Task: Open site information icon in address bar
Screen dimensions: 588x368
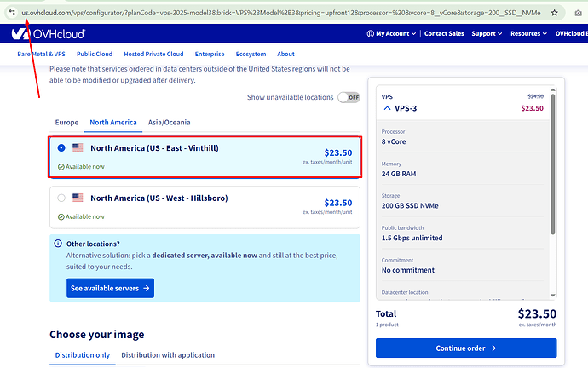Action: (12, 13)
